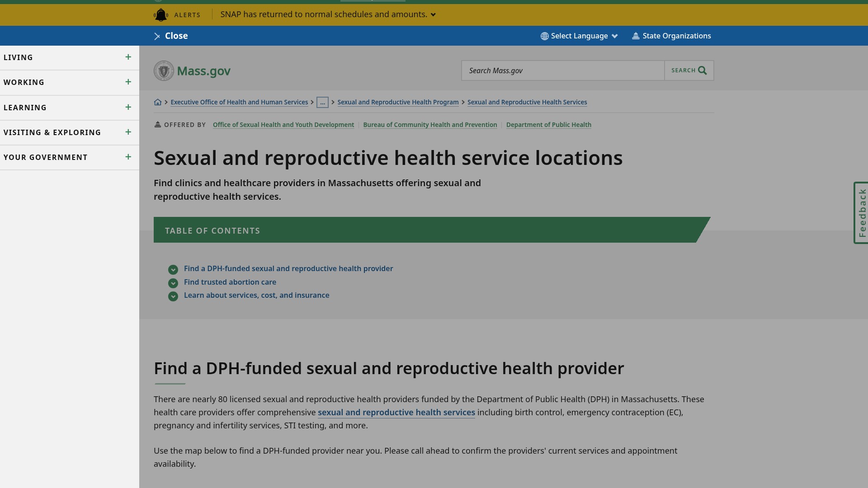Screen dimensions: 868x488
Task: Expand the SNAP alert dropdown arrow
Action: (x=433, y=15)
